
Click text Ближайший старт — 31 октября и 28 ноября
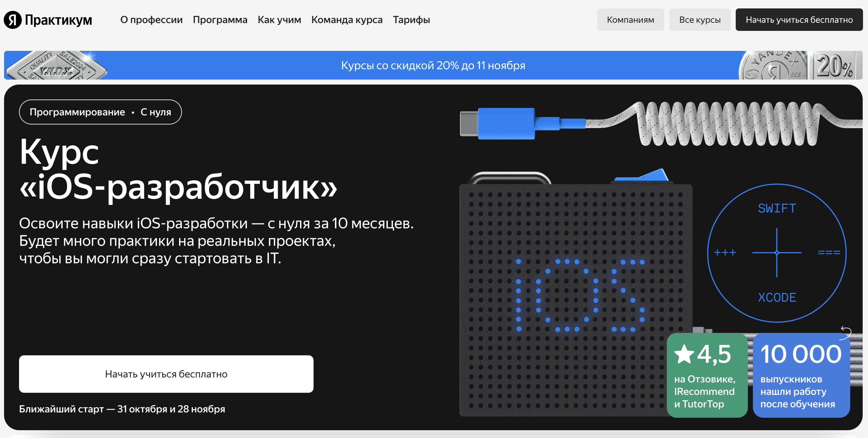pos(122,409)
